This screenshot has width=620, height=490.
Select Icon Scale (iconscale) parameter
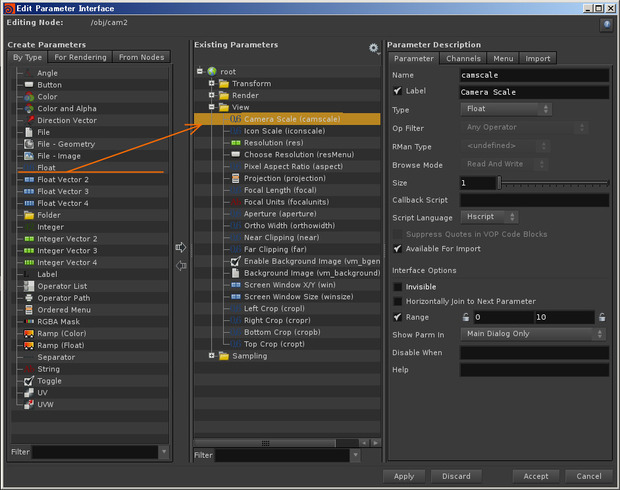(x=284, y=131)
